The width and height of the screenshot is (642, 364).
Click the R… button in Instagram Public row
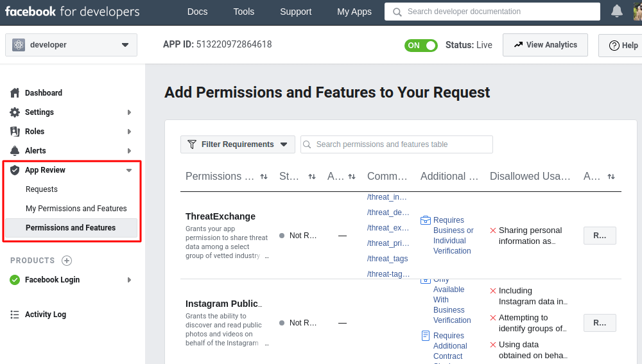point(600,323)
